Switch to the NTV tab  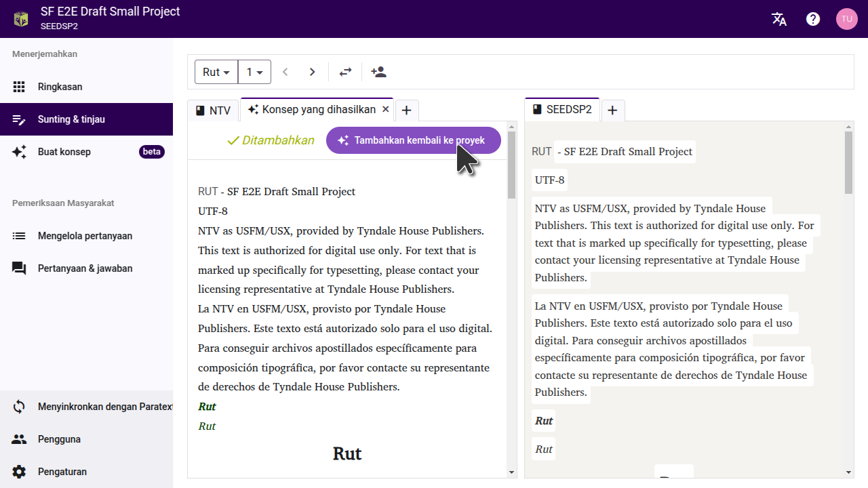click(213, 110)
